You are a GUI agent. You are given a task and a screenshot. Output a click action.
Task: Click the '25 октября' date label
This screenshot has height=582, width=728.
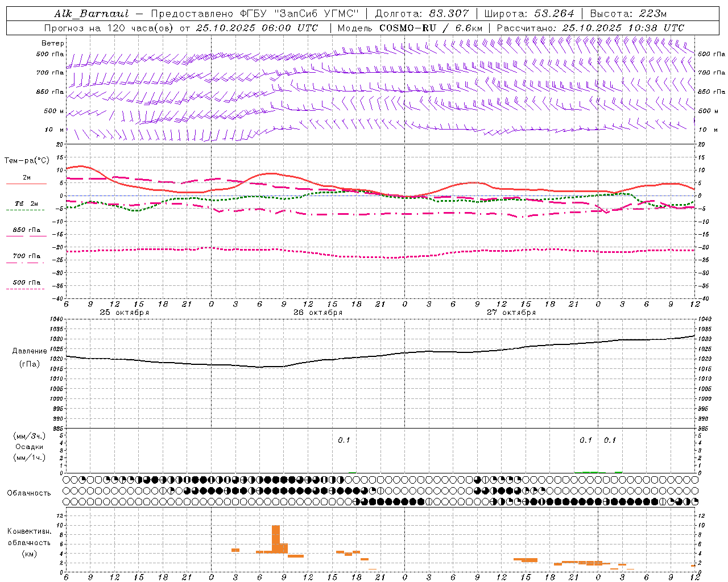click(x=125, y=313)
